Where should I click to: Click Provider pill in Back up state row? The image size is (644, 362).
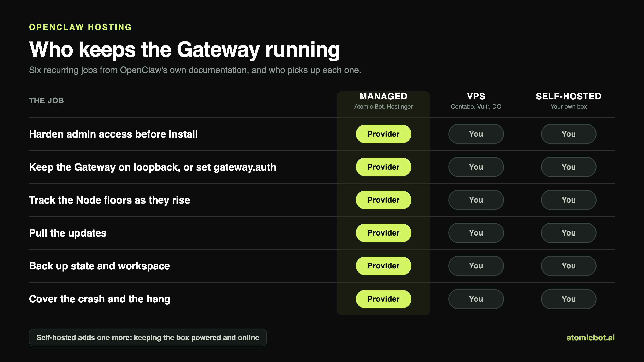384,266
